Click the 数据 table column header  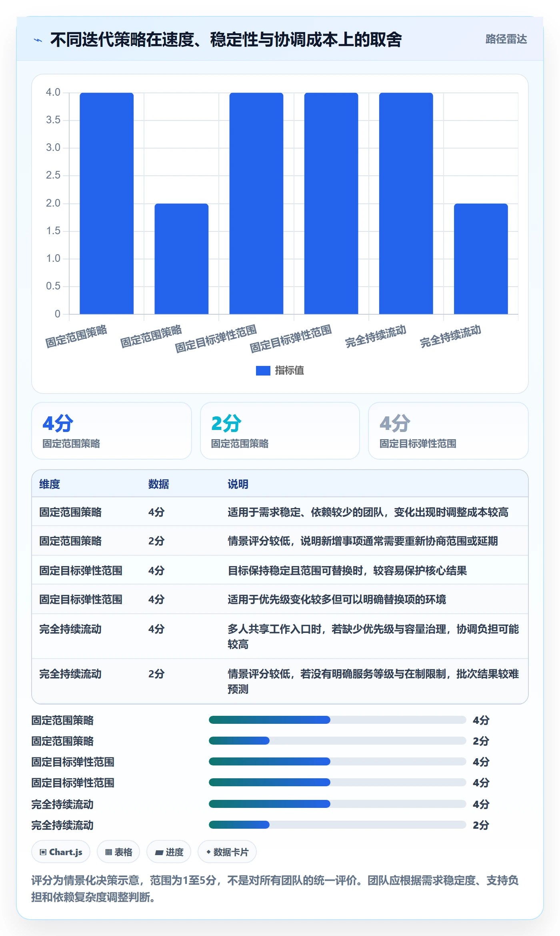pos(158,484)
